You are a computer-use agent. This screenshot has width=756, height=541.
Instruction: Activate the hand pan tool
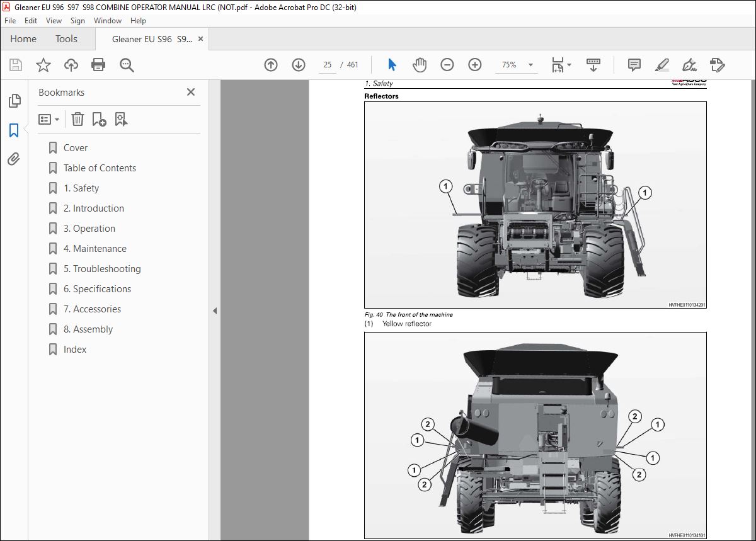point(420,65)
